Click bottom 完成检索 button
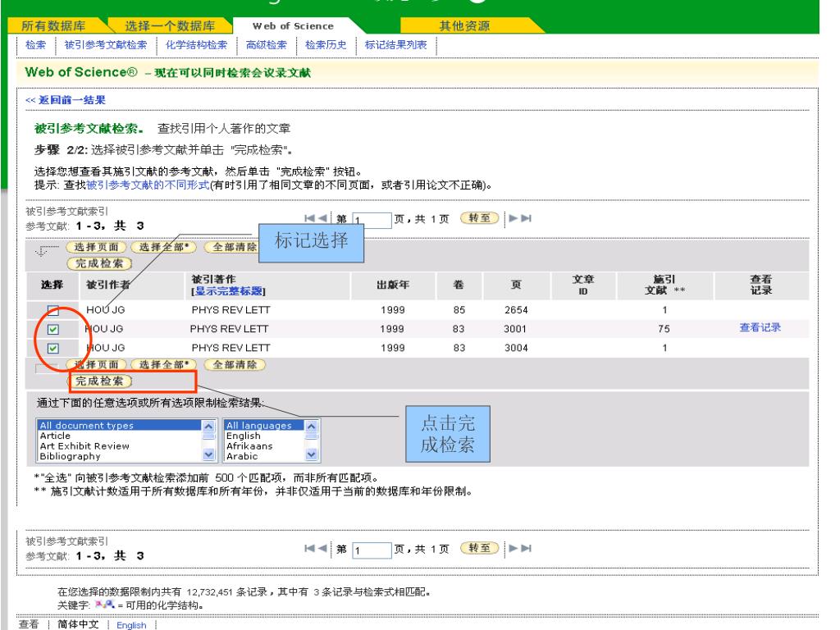This screenshot has width=840, height=630. [x=99, y=381]
